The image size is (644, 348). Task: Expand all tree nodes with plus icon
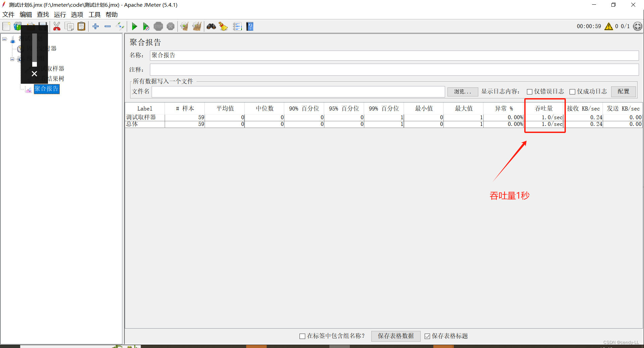tap(96, 26)
